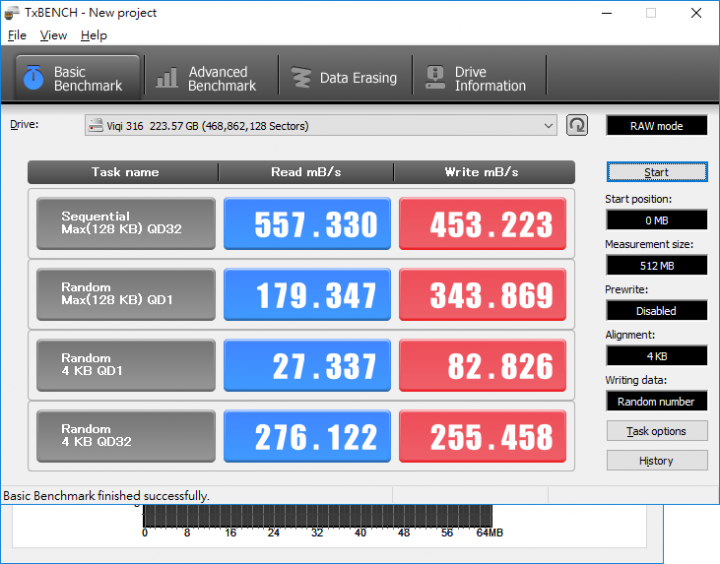Switch to the Data Erasing tab
This screenshot has height=564, width=720.
pyautogui.click(x=345, y=78)
